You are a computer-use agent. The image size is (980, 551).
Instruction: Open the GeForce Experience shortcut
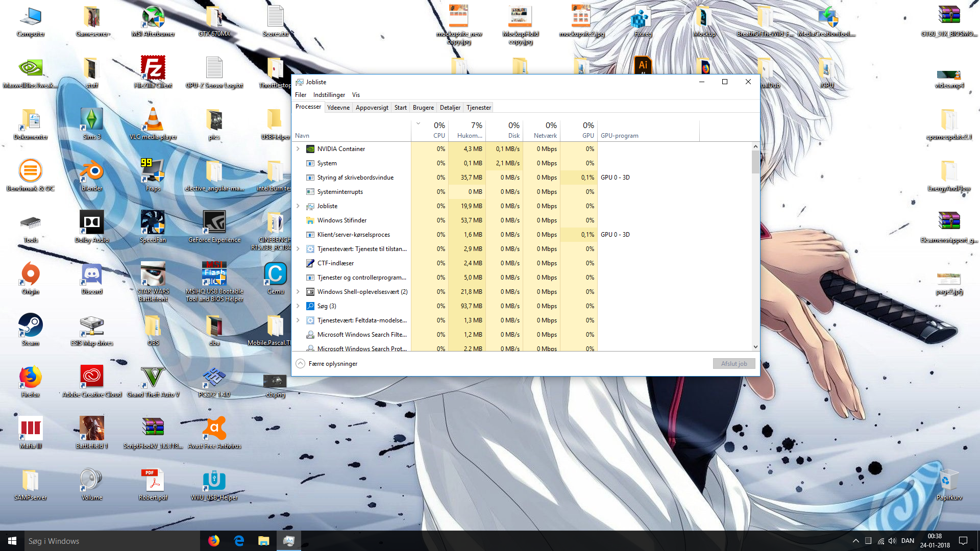214,227
